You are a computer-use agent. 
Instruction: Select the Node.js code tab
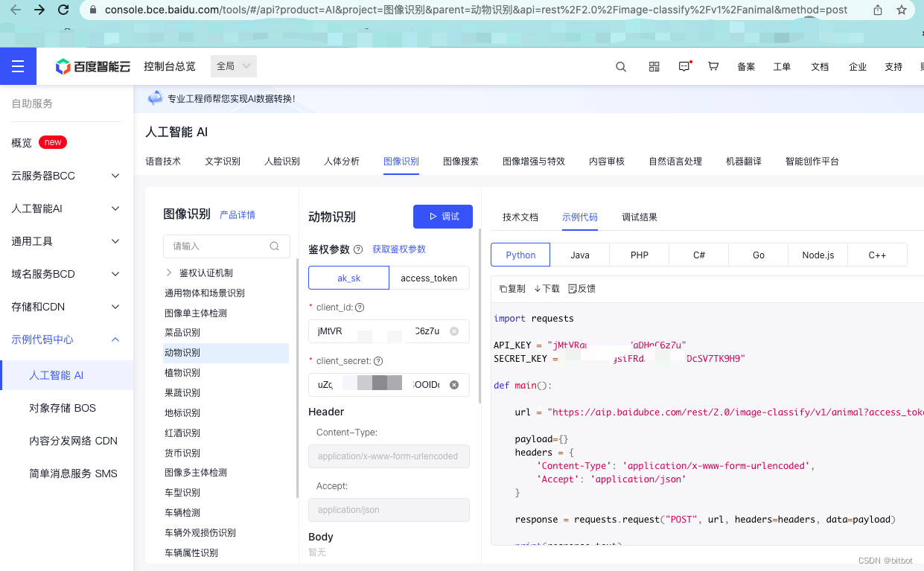click(818, 255)
